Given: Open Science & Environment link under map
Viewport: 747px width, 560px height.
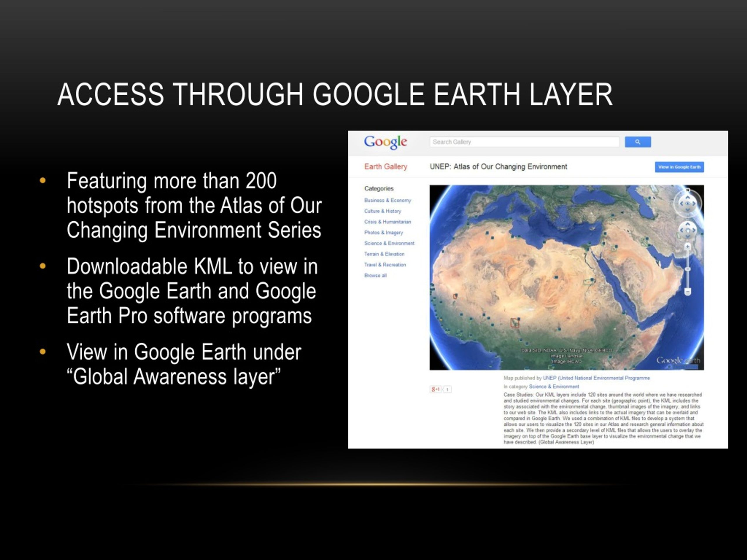Looking at the screenshot, I should tap(554, 387).
